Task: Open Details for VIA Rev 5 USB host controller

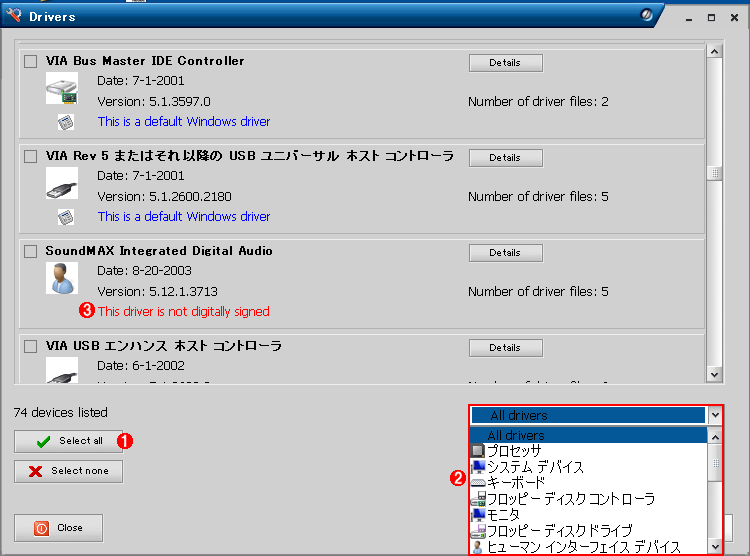Action: click(506, 158)
